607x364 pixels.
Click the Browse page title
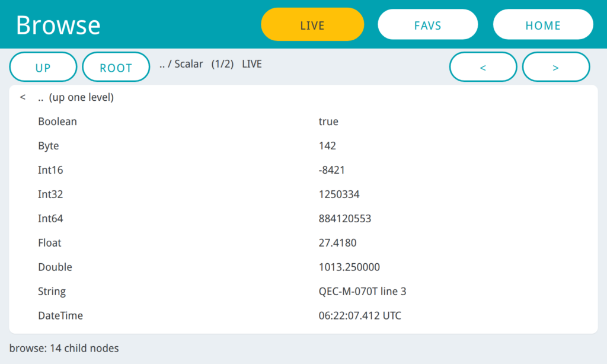[58, 25]
